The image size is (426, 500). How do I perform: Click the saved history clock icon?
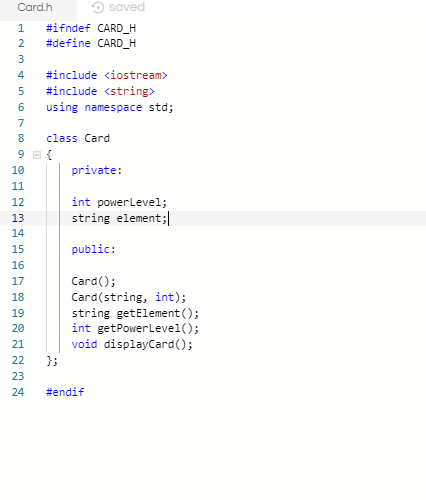(x=98, y=7)
